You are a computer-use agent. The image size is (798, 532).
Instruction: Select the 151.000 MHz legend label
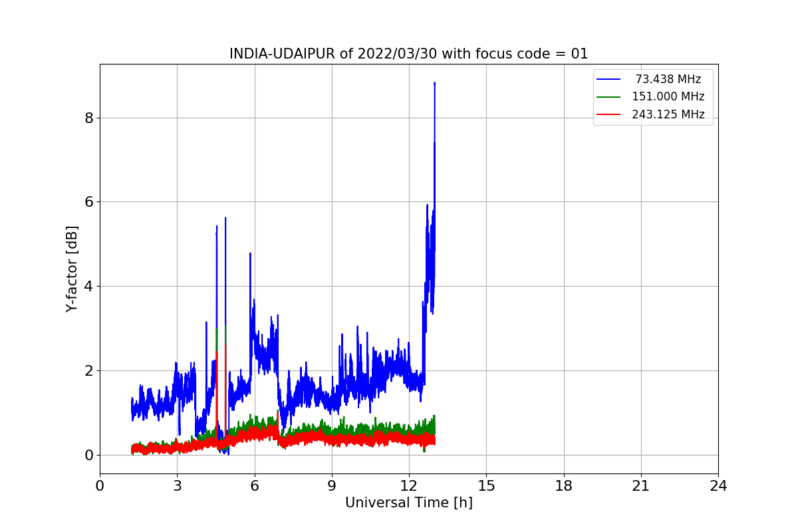click(668, 96)
